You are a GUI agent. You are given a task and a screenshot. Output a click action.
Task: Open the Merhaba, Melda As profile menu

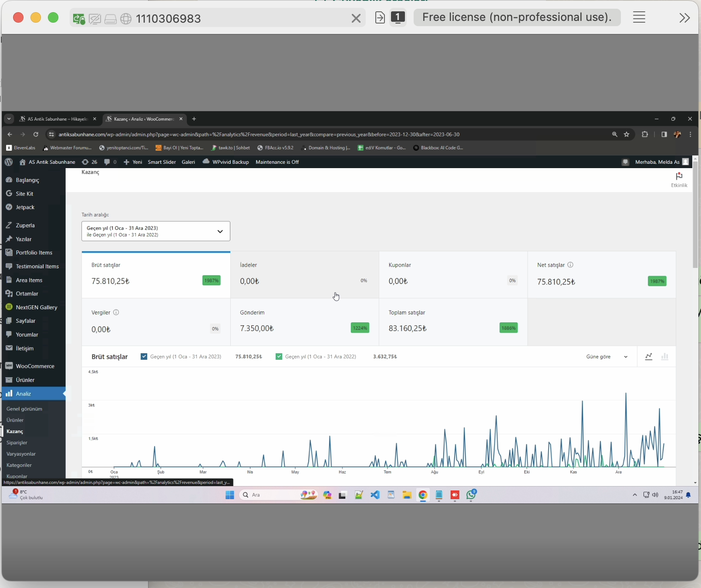pos(661,162)
